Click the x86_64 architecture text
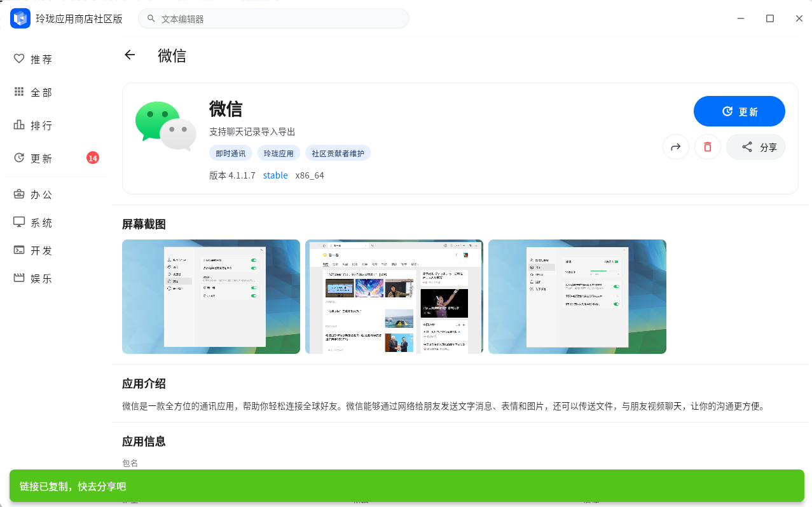The height and width of the screenshot is (507, 812). click(x=310, y=175)
